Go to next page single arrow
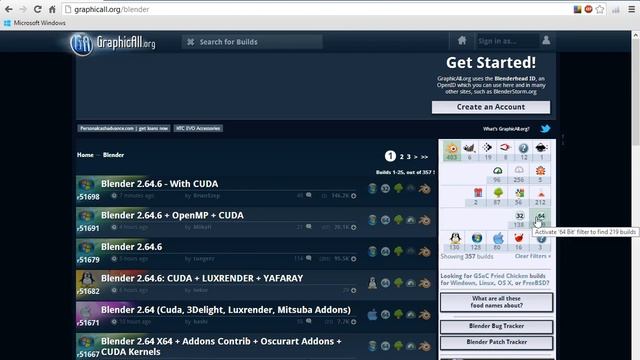Viewport: 640px width, 360px height. (416, 157)
